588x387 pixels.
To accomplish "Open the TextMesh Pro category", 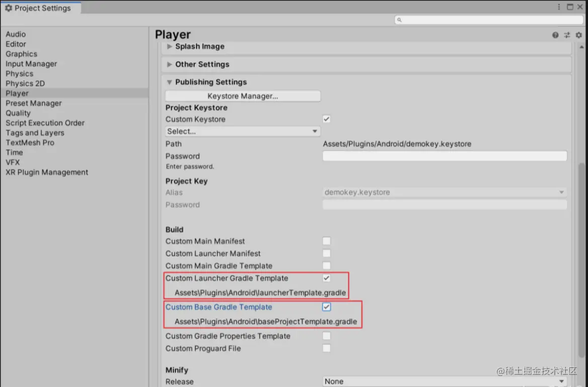I will pos(30,143).
